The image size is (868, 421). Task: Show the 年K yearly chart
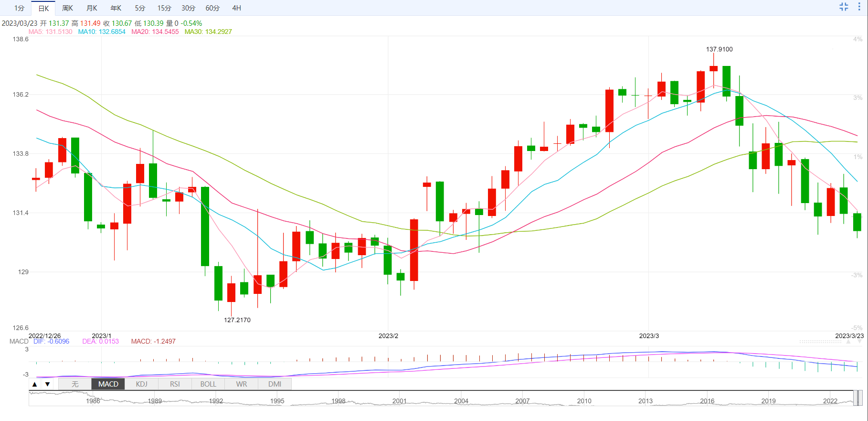116,8
